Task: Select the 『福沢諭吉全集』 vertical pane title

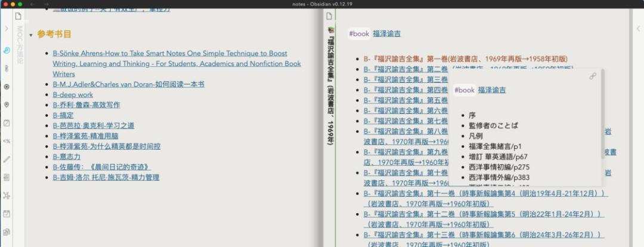Action: click(330, 90)
